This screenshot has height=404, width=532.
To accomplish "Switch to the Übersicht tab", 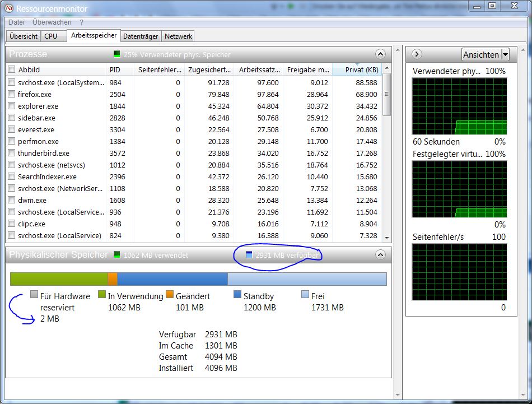I will point(24,36).
